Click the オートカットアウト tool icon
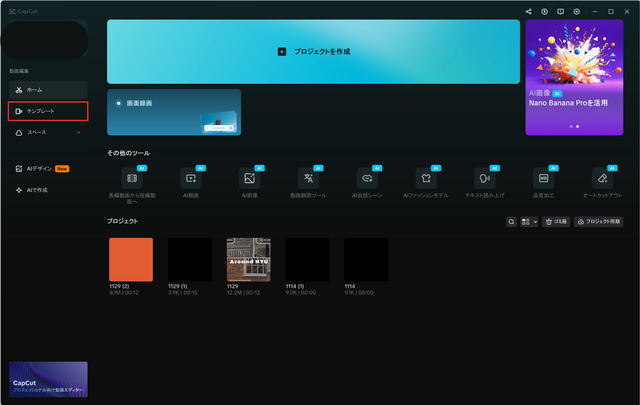Screen dimensions: 640x405 602,179
